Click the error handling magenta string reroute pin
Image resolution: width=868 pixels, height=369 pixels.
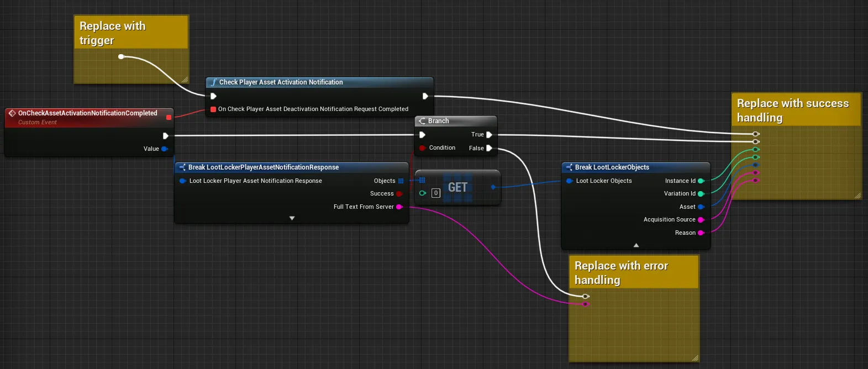pyautogui.click(x=586, y=304)
